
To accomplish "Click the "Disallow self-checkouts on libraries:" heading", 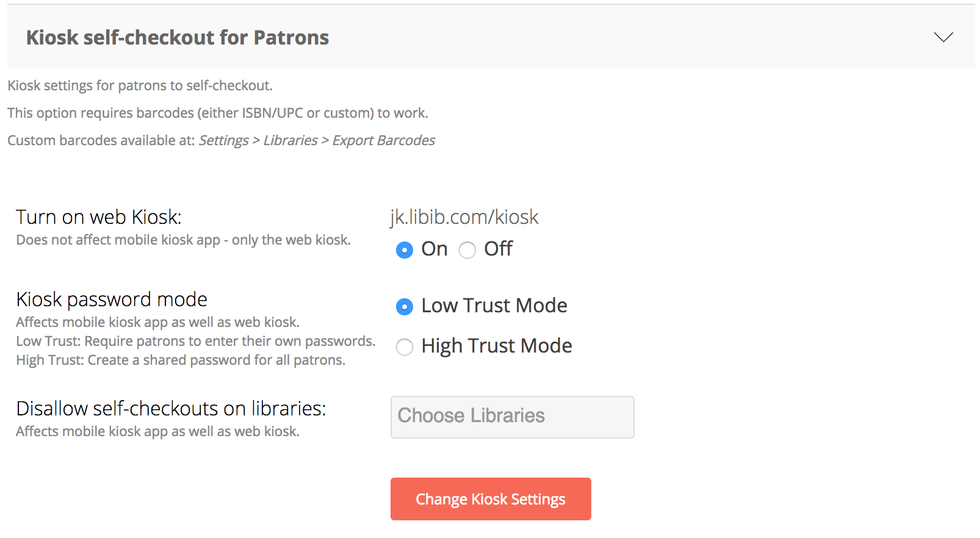I will point(171,409).
